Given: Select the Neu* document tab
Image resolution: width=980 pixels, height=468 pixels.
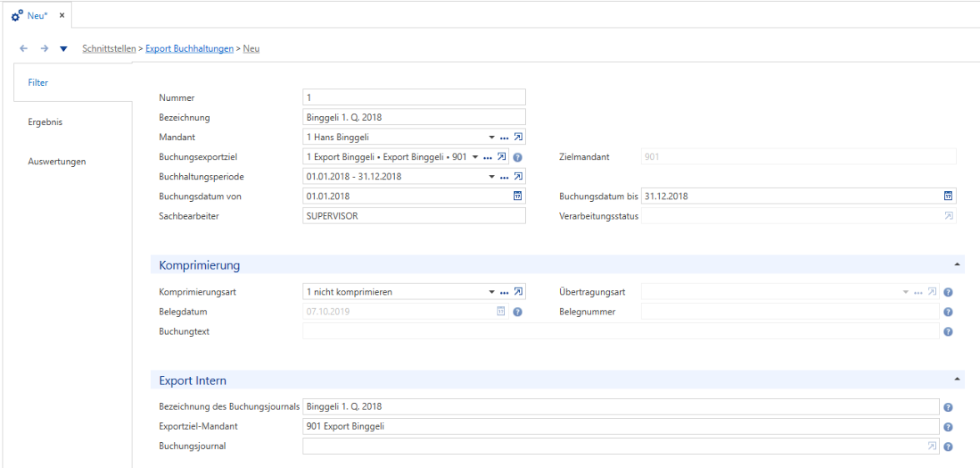Looking at the screenshot, I should 38,16.
